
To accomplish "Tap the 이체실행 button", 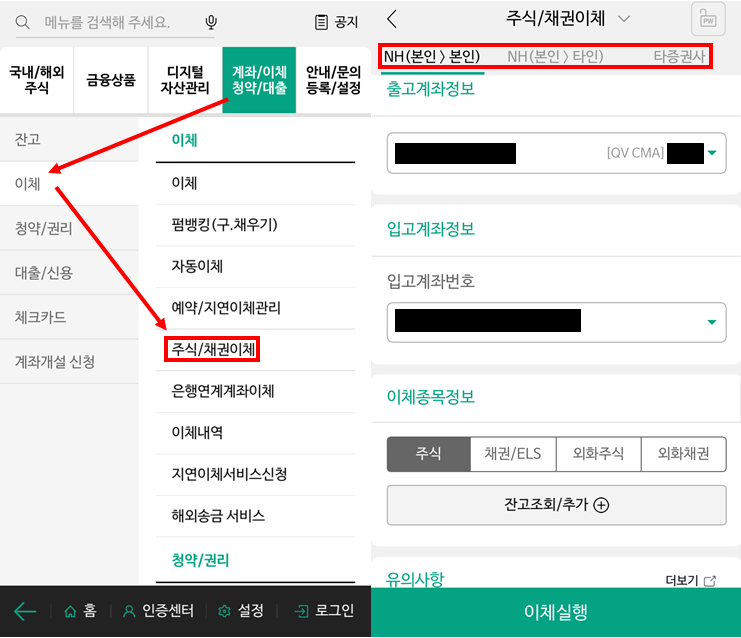I will (556, 612).
